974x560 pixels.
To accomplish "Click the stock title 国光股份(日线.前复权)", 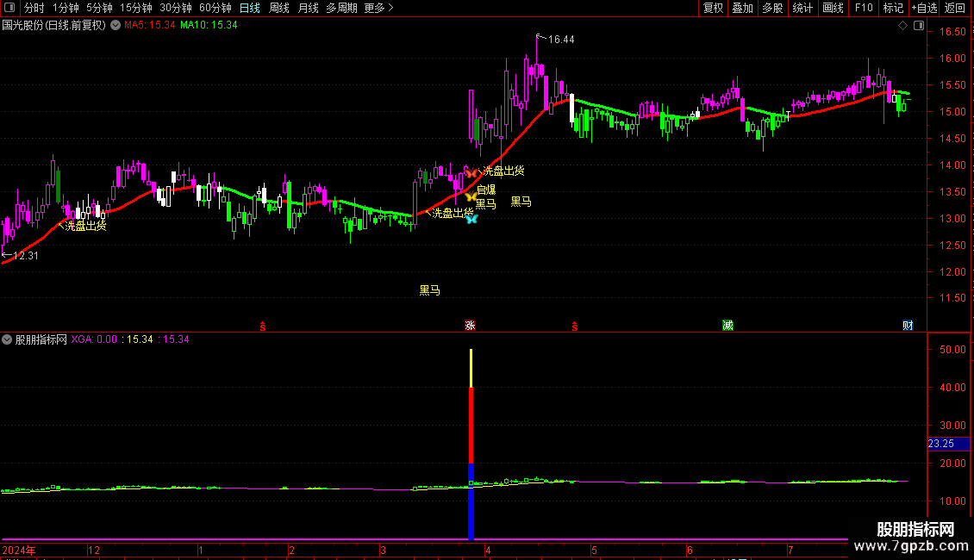I will click(x=54, y=26).
